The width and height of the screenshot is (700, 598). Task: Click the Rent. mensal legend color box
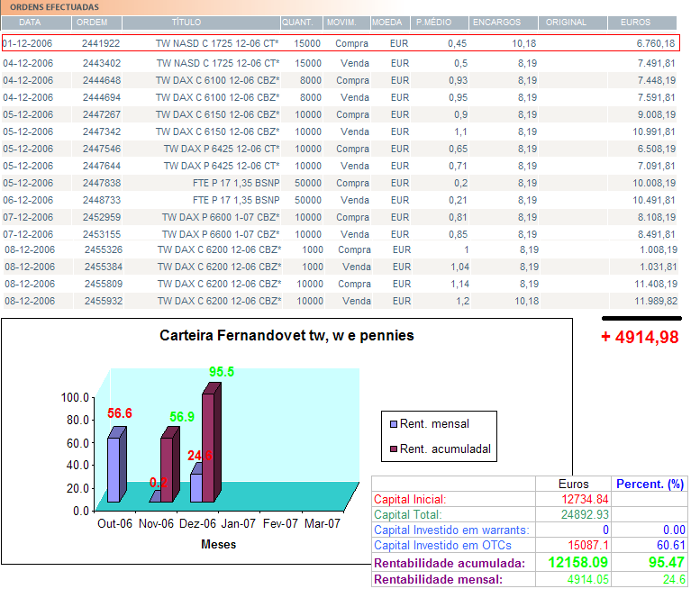394,424
